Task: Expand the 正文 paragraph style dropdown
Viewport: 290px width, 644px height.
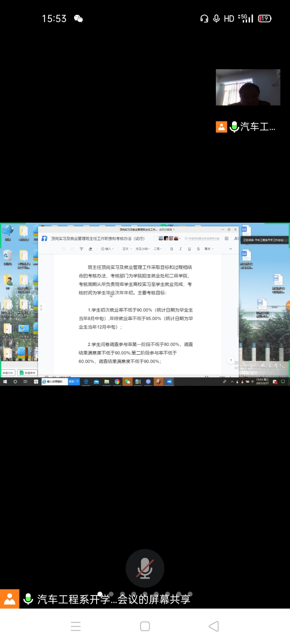Action: (127, 249)
